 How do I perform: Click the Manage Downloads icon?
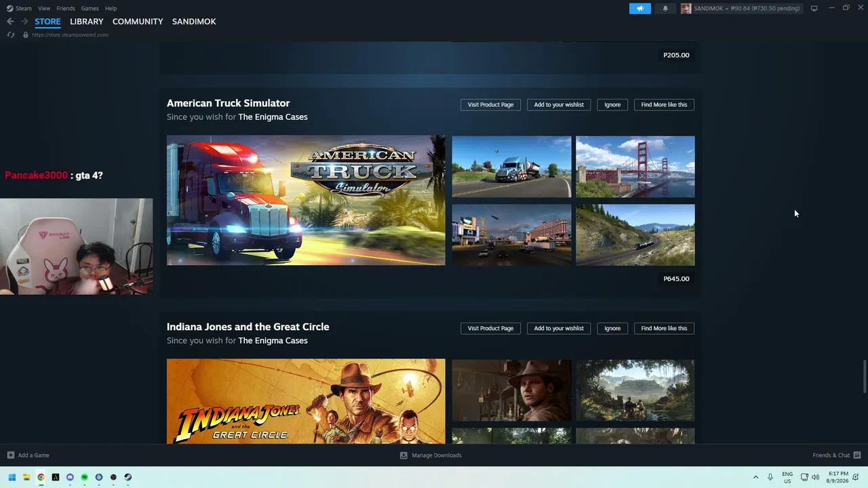tap(403, 455)
